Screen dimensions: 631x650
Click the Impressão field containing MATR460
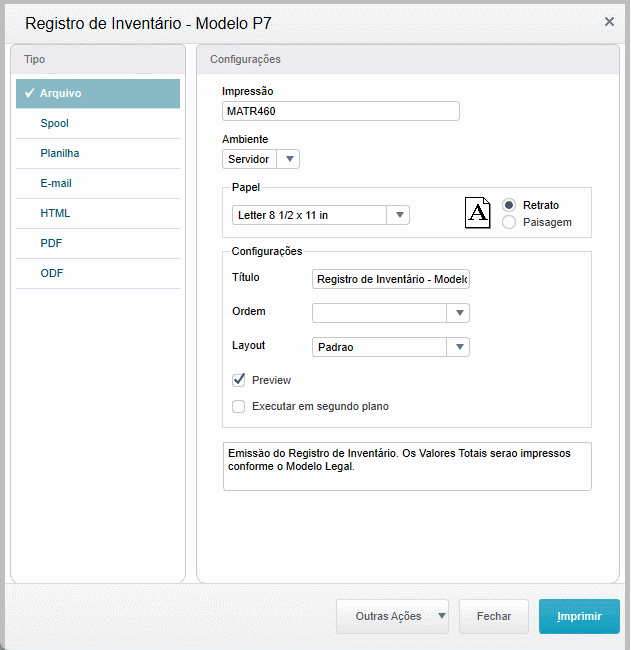341,111
